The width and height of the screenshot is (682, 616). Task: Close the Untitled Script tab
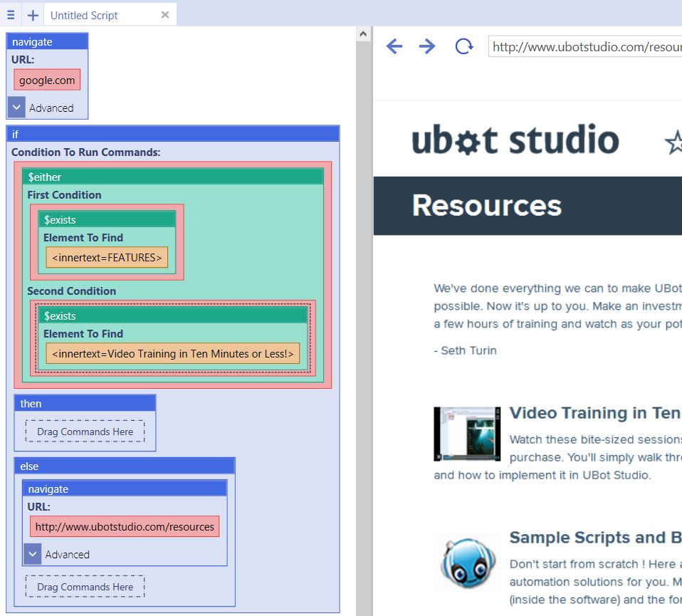point(165,15)
